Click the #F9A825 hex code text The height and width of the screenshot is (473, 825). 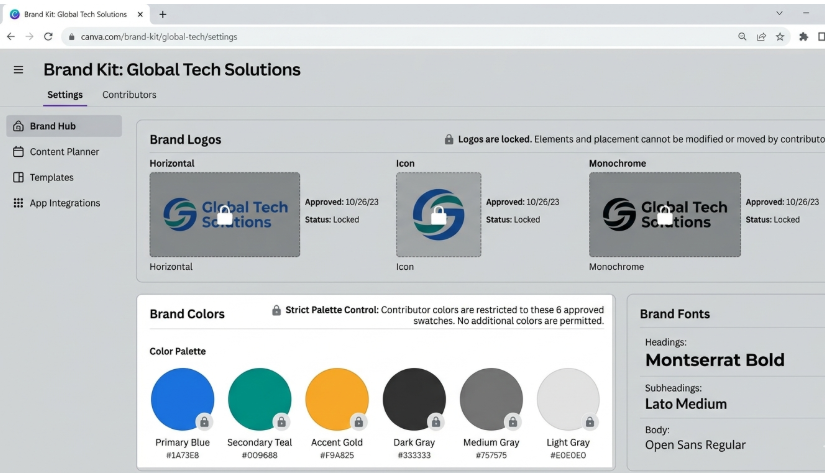tap(337, 456)
